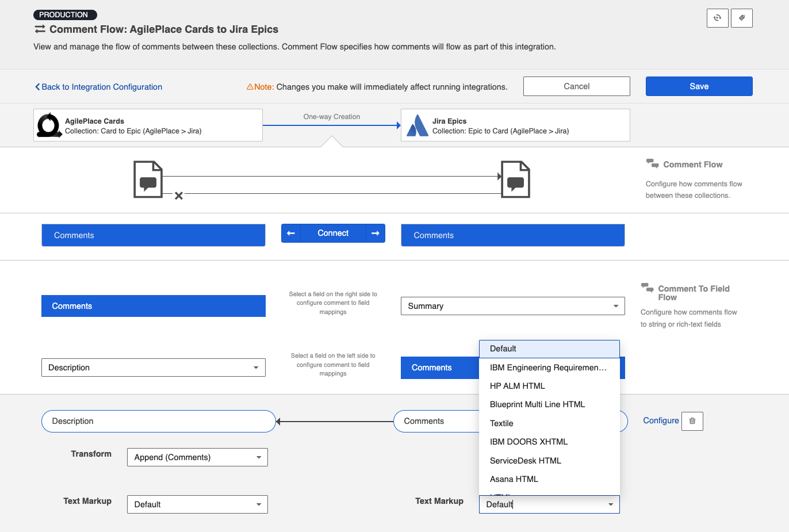Click the left arrow on the Connect control
The width and height of the screenshot is (789, 532).
tap(291, 233)
